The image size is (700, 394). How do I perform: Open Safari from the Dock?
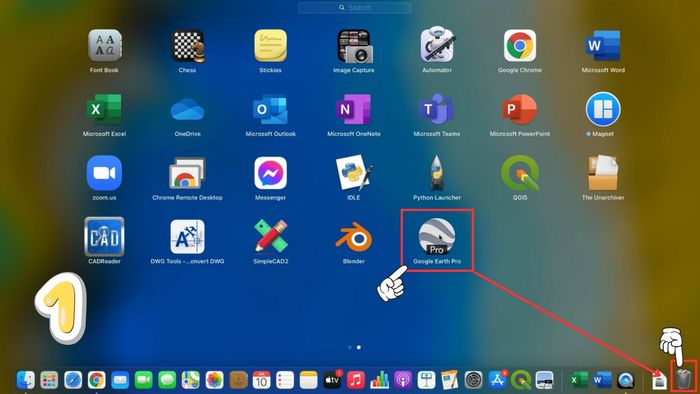click(x=73, y=380)
